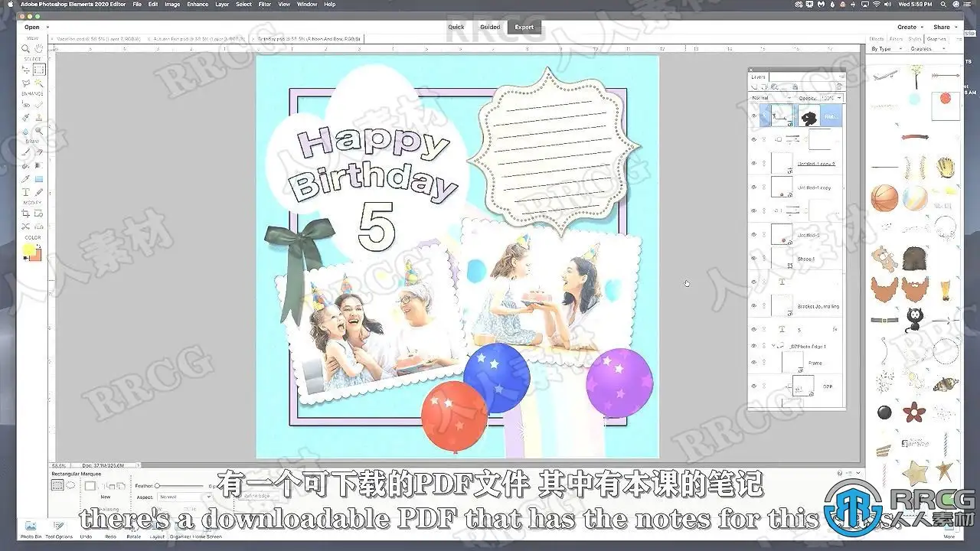
Task: Open the Enhance menu
Action: pos(198,5)
